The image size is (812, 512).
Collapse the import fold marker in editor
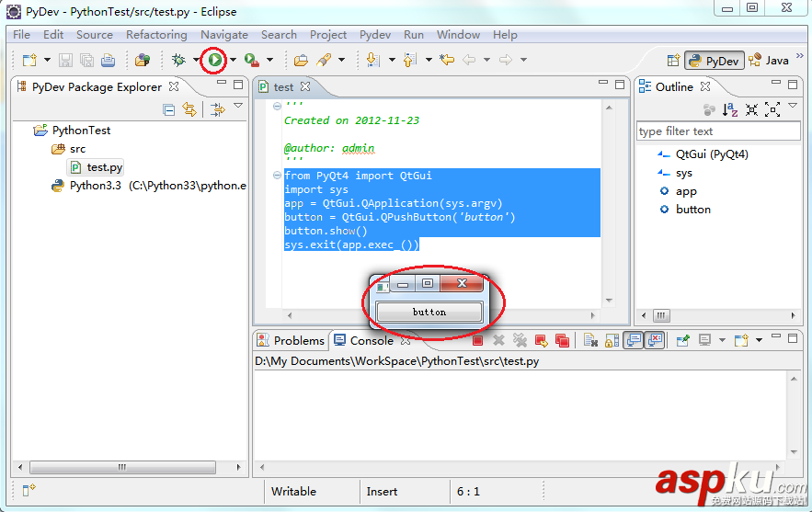coord(277,176)
